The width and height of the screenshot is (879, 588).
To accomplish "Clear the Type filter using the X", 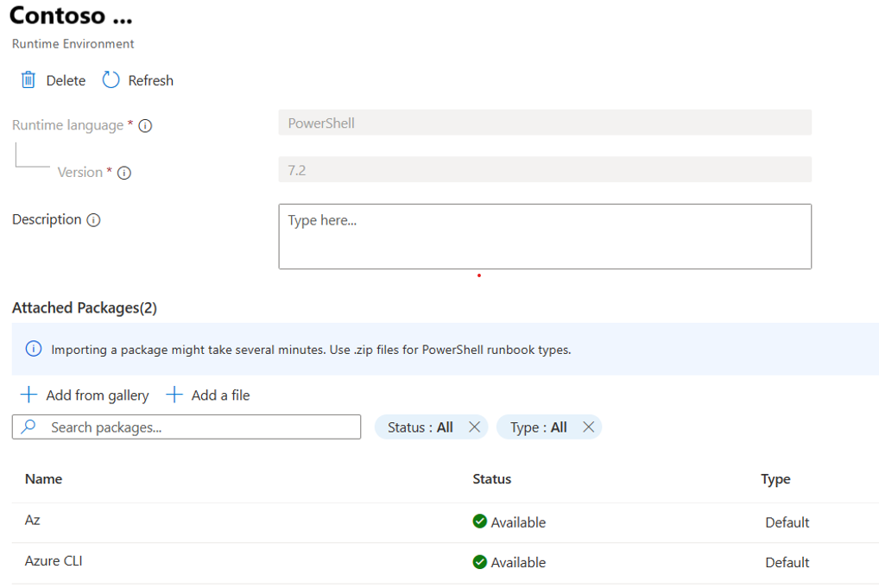I will pos(588,427).
